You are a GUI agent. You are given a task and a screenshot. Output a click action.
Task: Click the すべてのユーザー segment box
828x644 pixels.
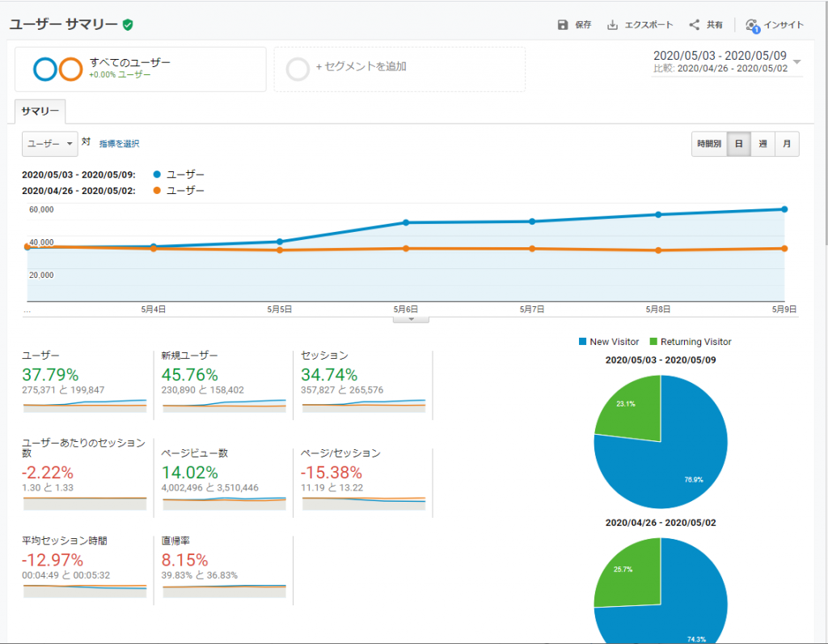click(x=141, y=69)
